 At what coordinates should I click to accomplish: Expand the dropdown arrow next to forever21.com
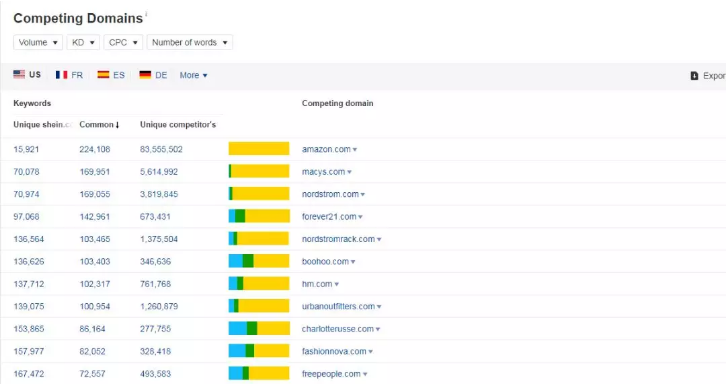(360, 217)
